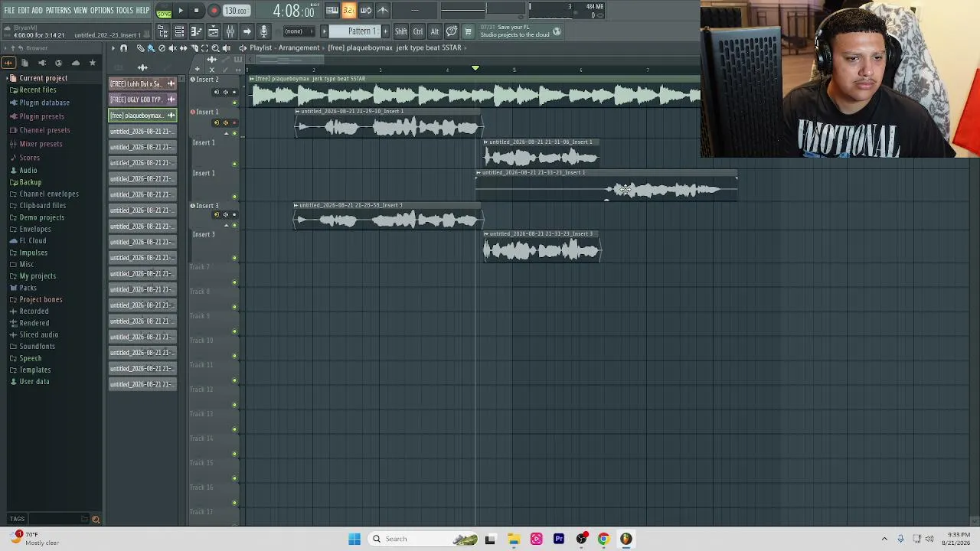The height and width of the screenshot is (551, 980).
Task: Click the Play button
Action: pos(181,11)
